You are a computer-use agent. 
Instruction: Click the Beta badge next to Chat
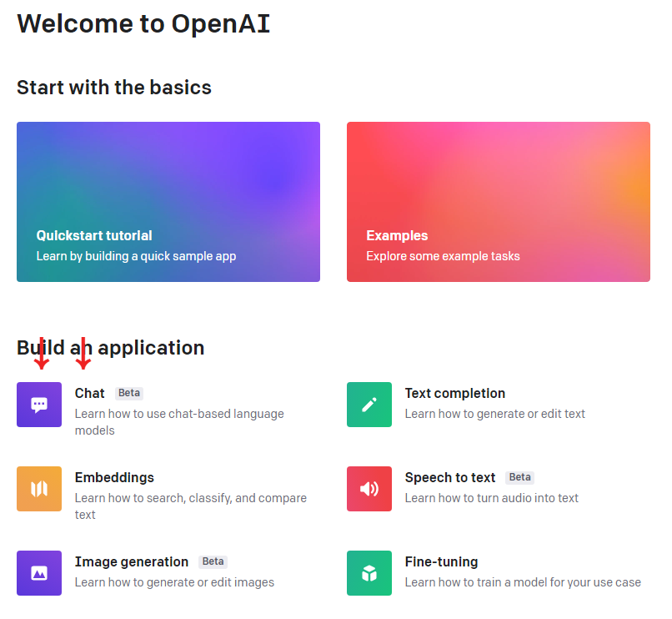[129, 393]
